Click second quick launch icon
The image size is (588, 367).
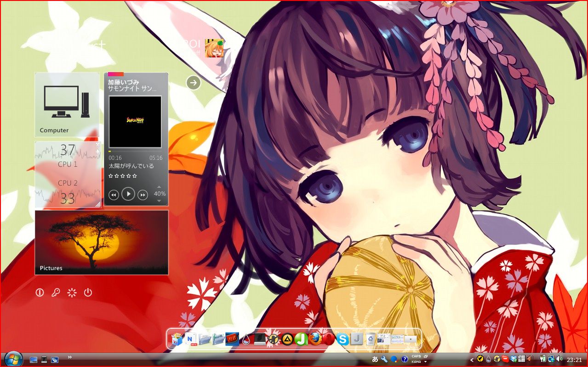click(44, 360)
